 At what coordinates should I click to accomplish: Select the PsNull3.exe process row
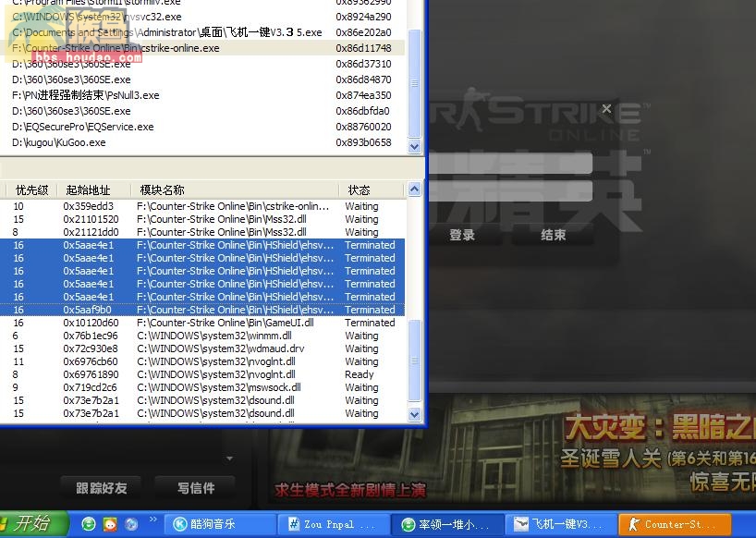202,95
